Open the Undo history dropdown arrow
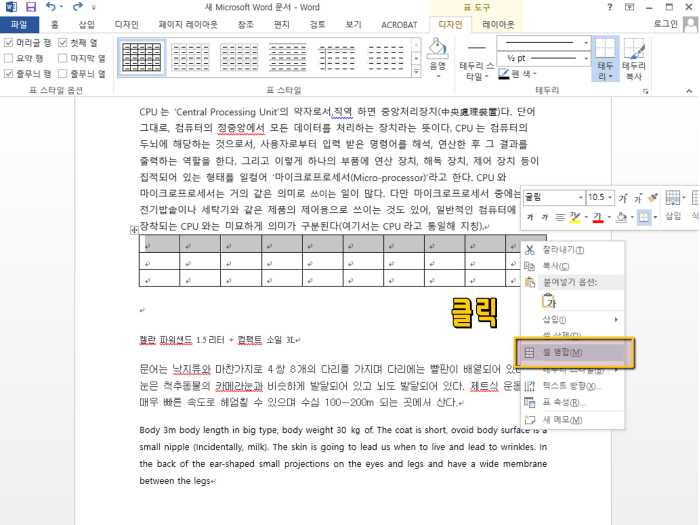This screenshot has width=700, height=525. tap(62, 7)
